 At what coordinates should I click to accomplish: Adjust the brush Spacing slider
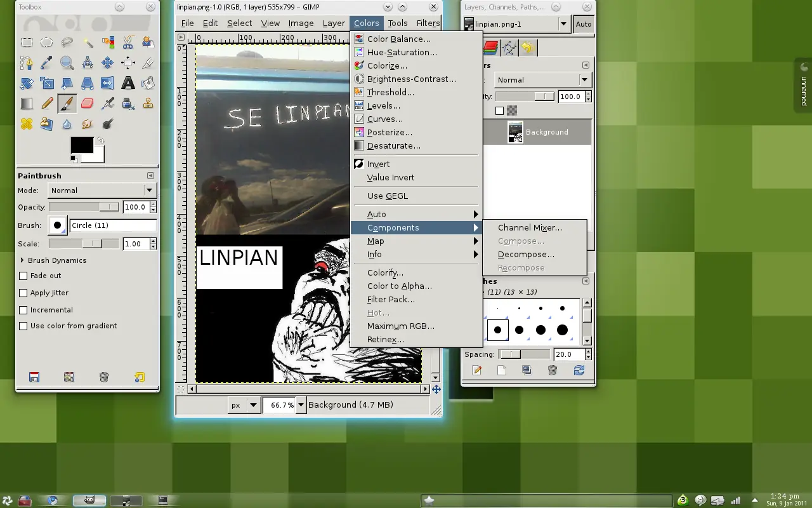tap(524, 354)
